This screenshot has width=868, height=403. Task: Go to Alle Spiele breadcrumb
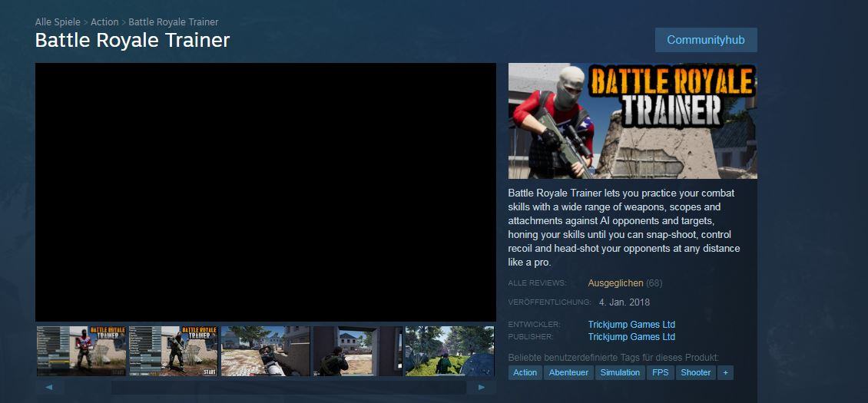(x=58, y=22)
